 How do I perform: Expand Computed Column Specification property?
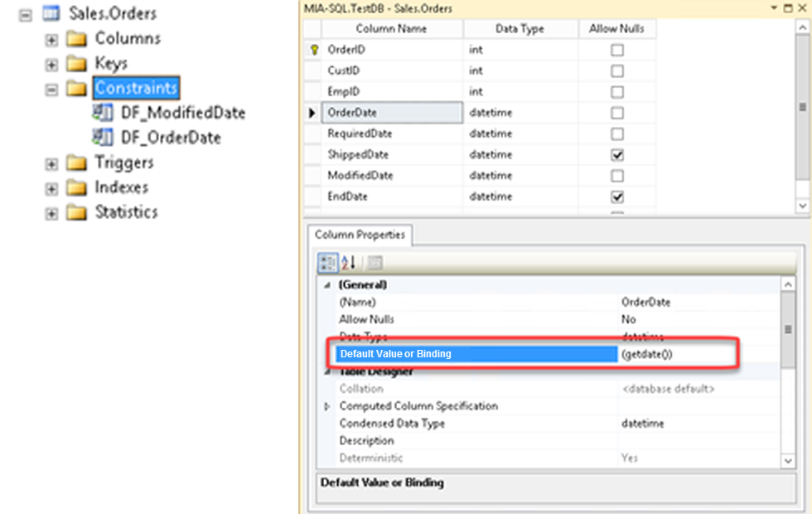[326, 406]
